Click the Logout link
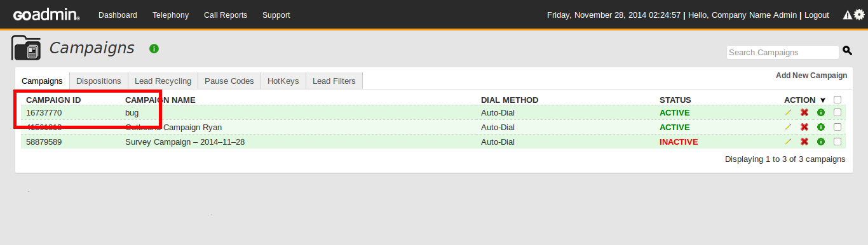Viewport: 868px width, 245px height. [x=817, y=15]
